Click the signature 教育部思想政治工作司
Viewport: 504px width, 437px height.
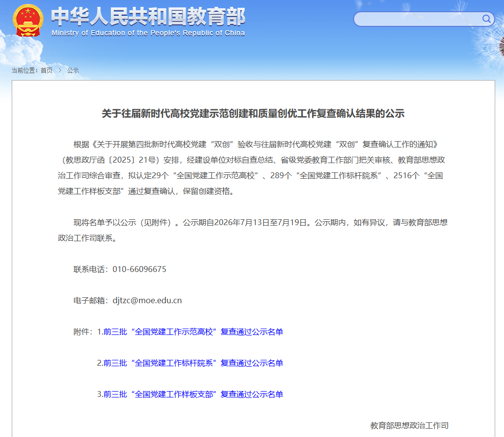point(409,425)
